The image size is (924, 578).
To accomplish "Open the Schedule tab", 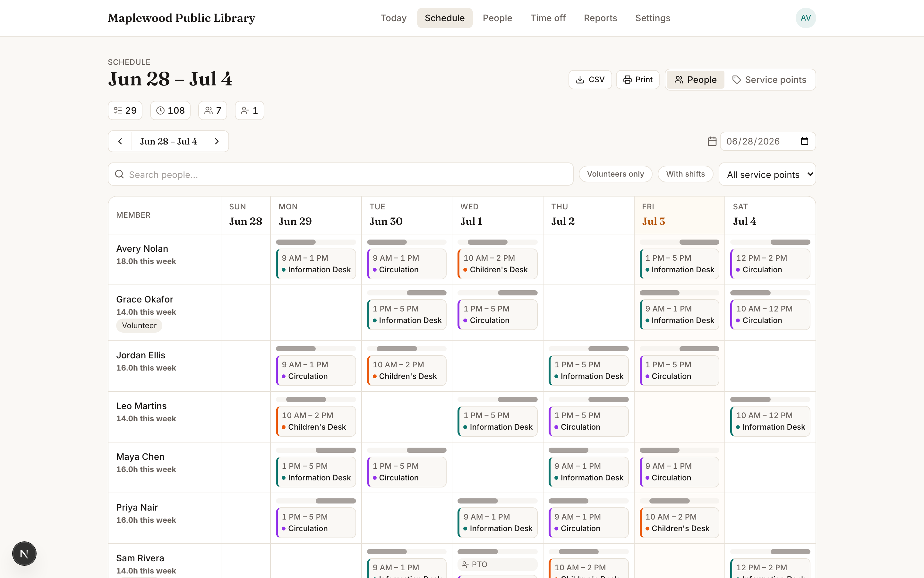I will click(444, 18).
